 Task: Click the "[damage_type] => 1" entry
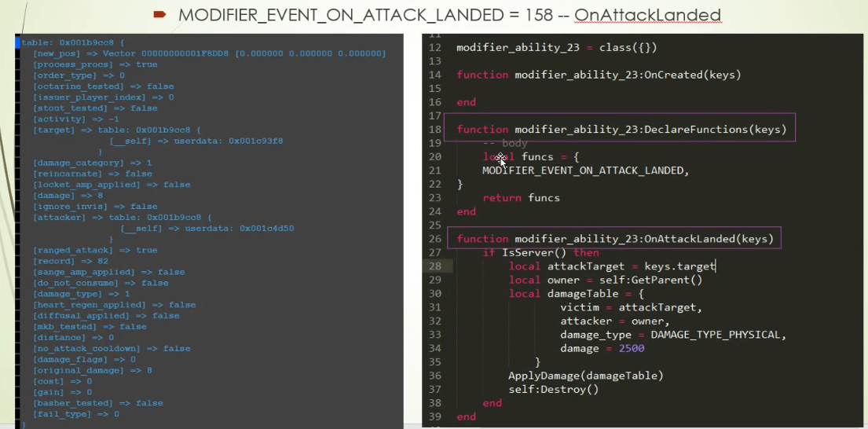[82, 294]
